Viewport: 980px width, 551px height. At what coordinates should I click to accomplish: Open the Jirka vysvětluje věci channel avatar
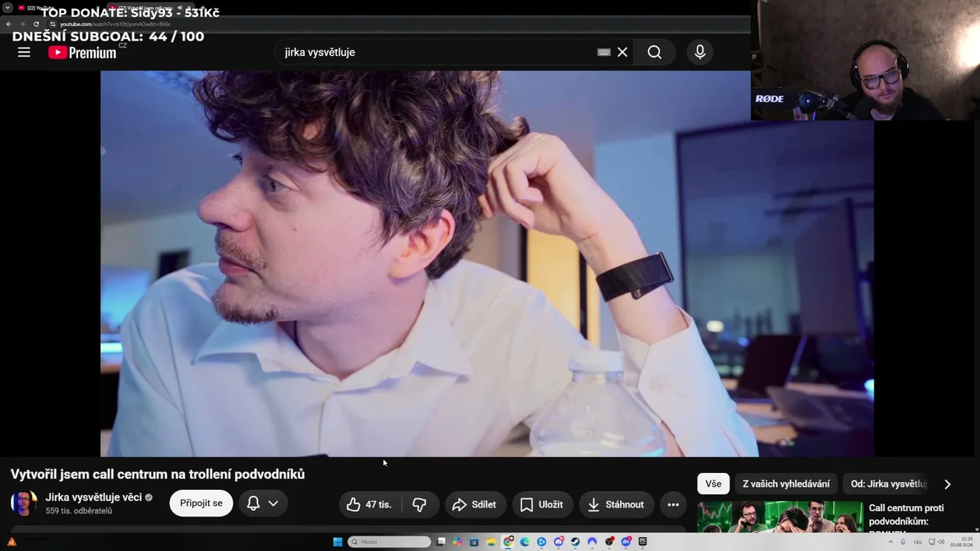click(x=24, y=503)
